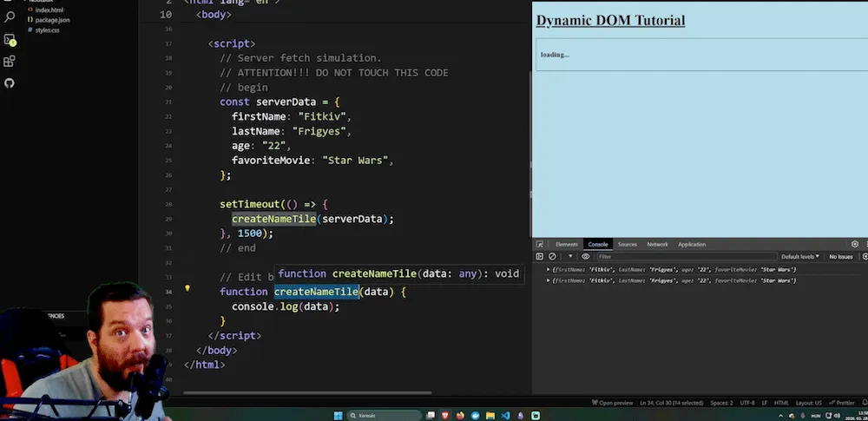
Task: Toggle the live expression eye icon
Action: (585, 256)
